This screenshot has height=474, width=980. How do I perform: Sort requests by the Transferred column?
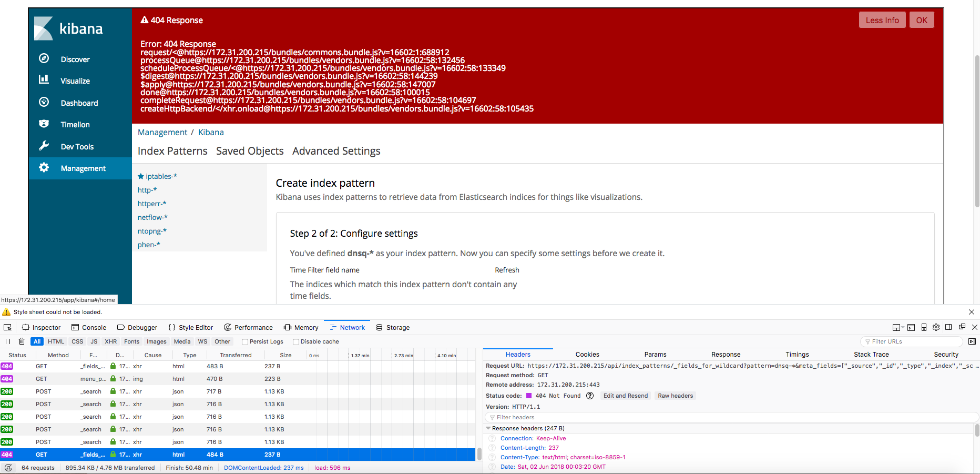(236, 355)
